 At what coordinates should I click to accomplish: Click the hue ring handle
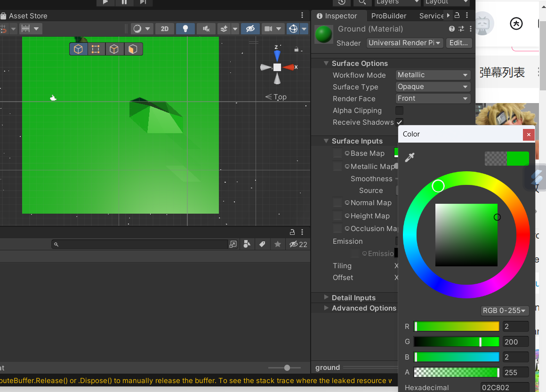438,186
